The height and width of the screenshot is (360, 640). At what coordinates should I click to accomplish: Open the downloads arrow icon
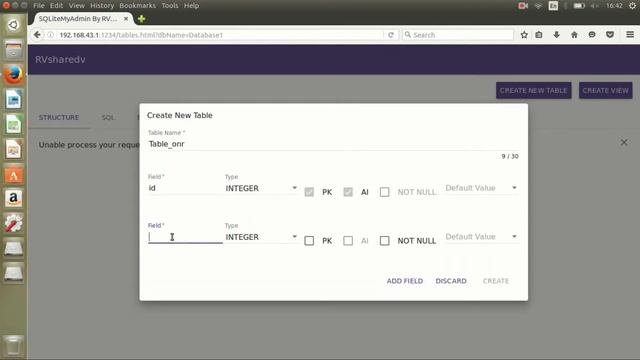tap(556, 35)
